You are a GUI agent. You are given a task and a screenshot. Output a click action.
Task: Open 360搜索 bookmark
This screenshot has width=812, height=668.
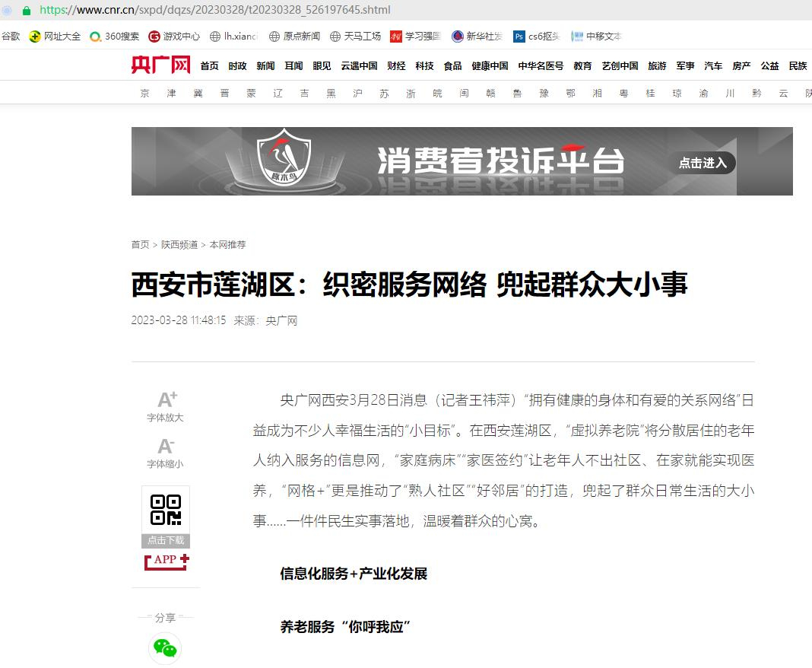114,36
